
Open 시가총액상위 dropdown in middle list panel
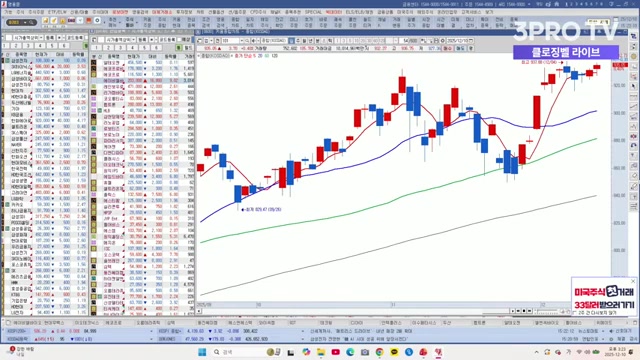[133, 40]
